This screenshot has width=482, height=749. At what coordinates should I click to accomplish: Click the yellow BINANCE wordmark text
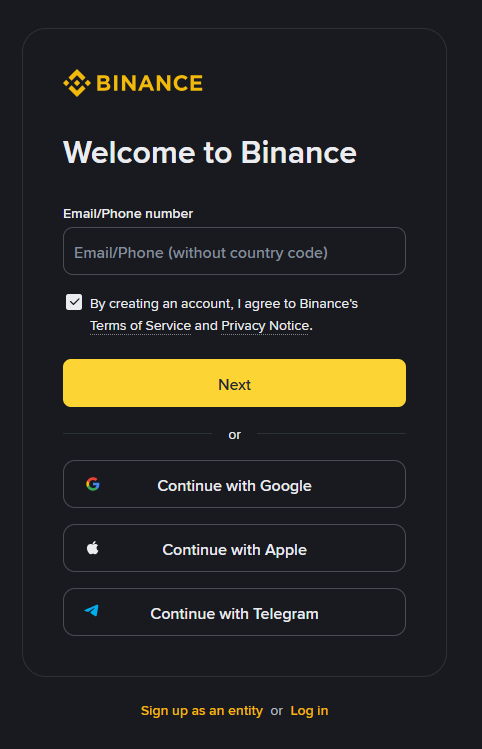(x=150, y=83)
